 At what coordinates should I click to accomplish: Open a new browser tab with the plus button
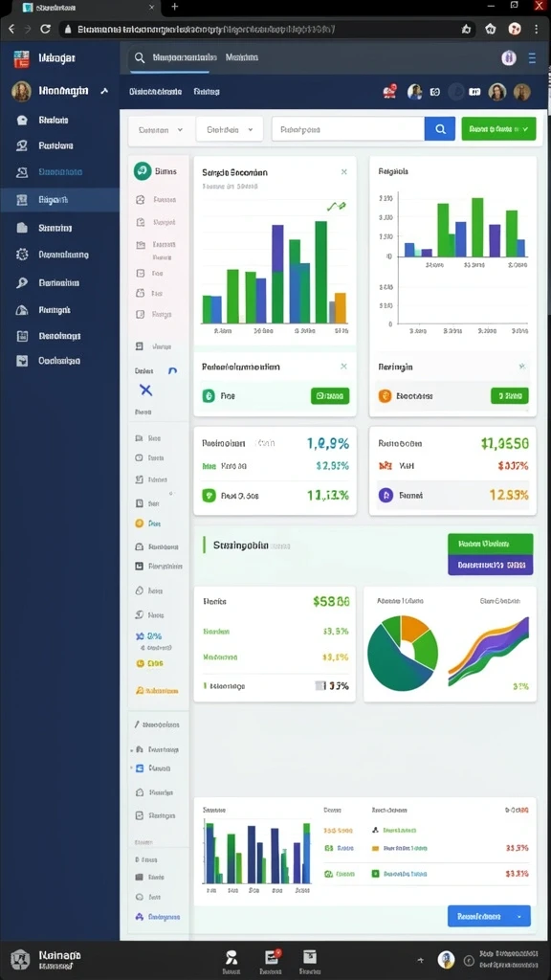tap(174, 7)
